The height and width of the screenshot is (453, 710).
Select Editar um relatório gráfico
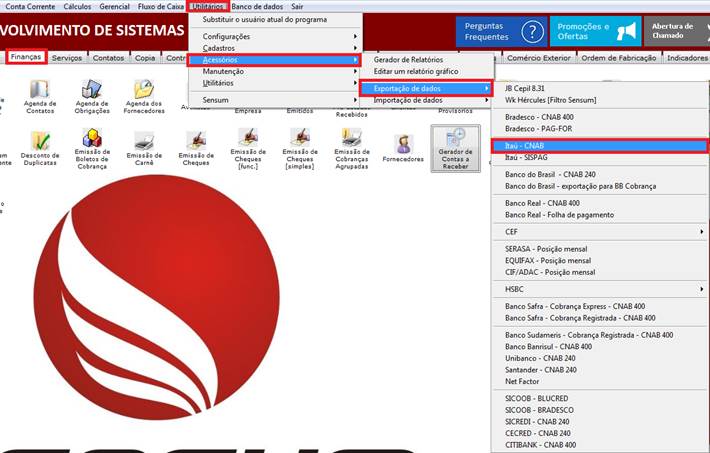click(427, 72)
